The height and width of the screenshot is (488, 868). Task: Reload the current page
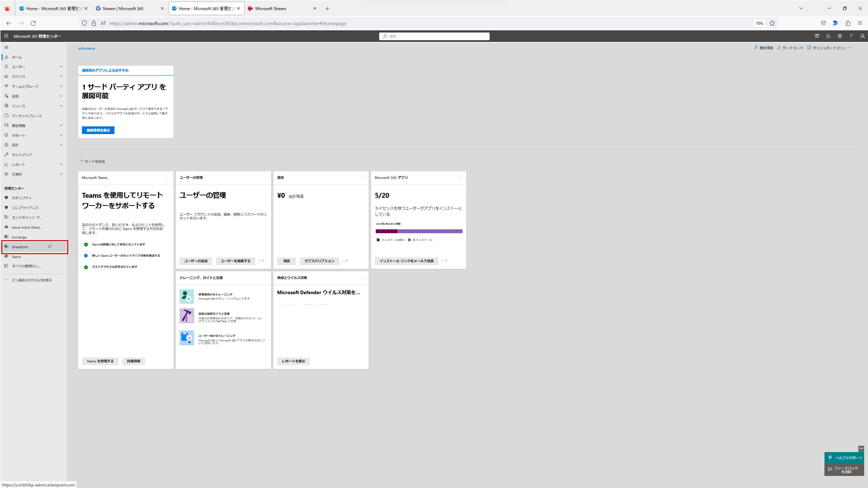coord(33,23)
